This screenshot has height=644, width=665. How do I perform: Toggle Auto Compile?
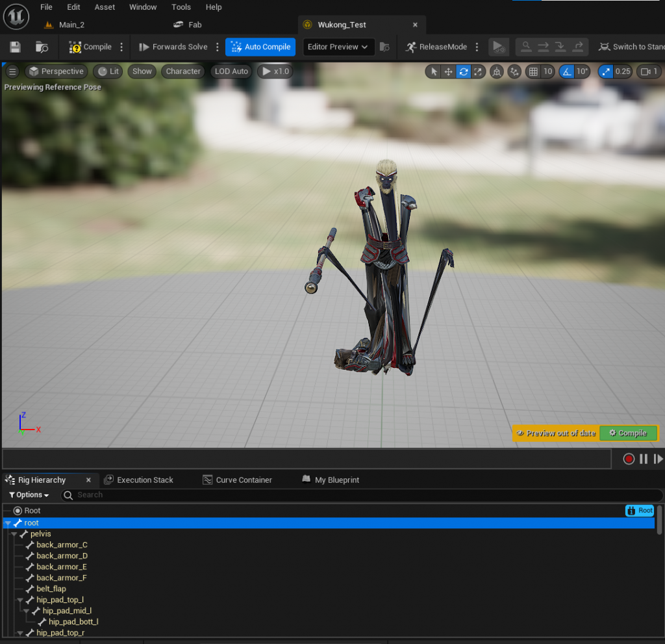[x=260, y=47]
